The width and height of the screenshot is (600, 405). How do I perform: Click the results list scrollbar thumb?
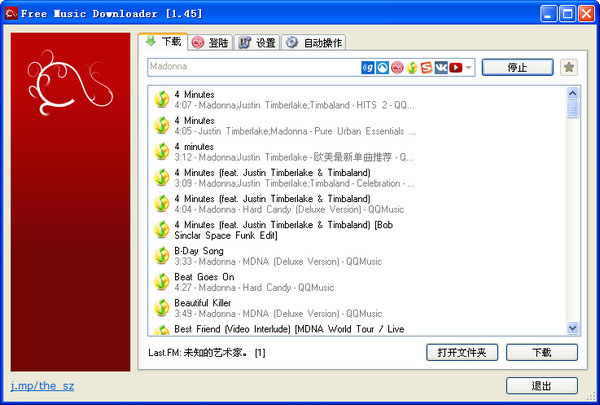coord(572,109)
